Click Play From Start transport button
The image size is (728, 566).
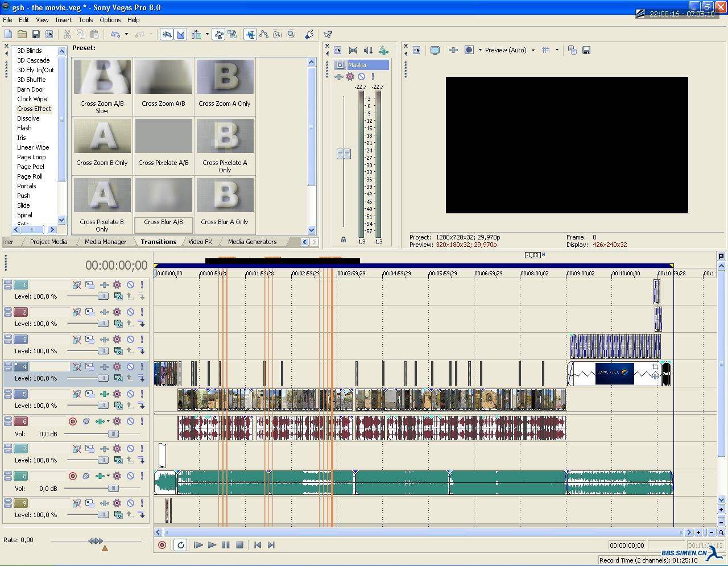coord(198,545)
